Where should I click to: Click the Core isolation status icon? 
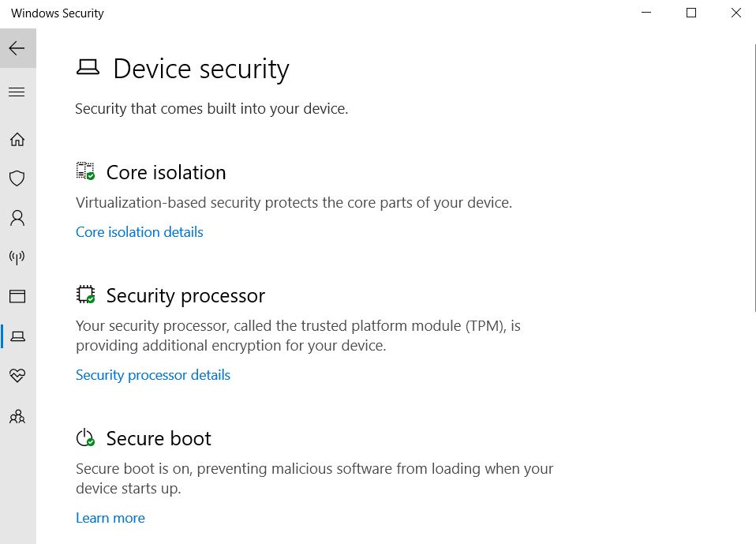[86, 171]
